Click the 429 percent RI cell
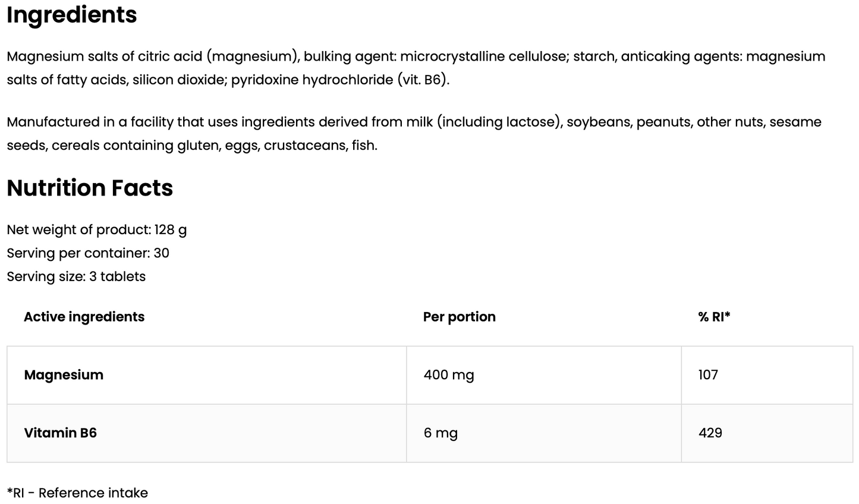859x504 pixels. [710, 433]
